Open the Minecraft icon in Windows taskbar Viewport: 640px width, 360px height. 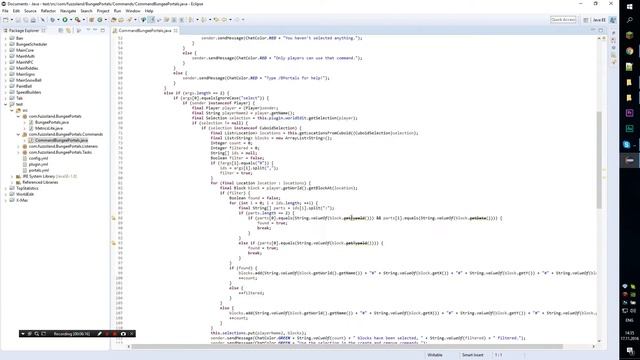click(x=629, y=36)
